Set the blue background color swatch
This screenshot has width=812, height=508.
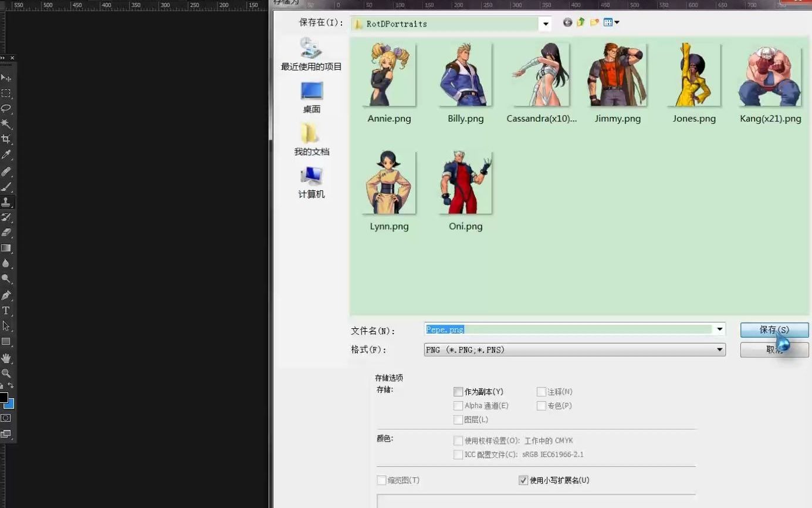pyautogui.click(x=10, y=405)
